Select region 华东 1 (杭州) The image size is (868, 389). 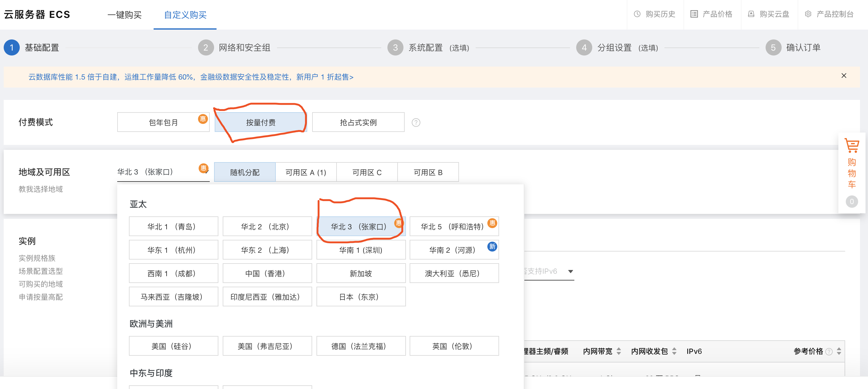tap(173, 250)
